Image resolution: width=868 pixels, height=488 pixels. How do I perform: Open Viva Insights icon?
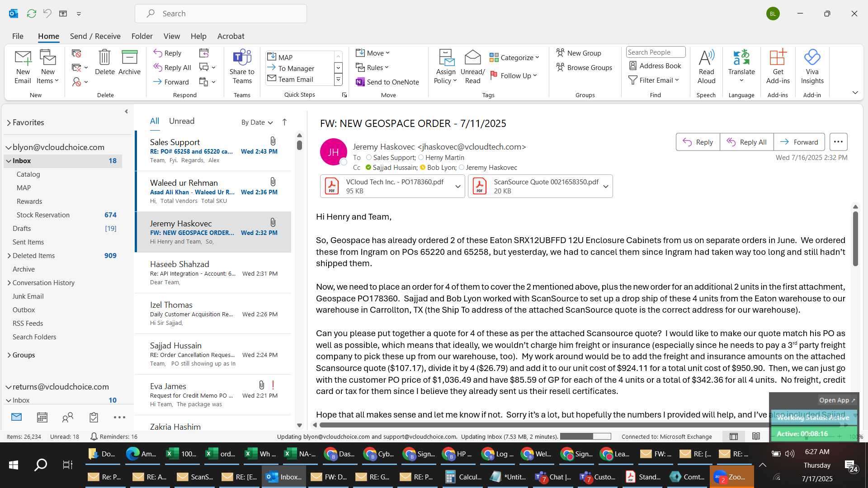tap(812, 57)
